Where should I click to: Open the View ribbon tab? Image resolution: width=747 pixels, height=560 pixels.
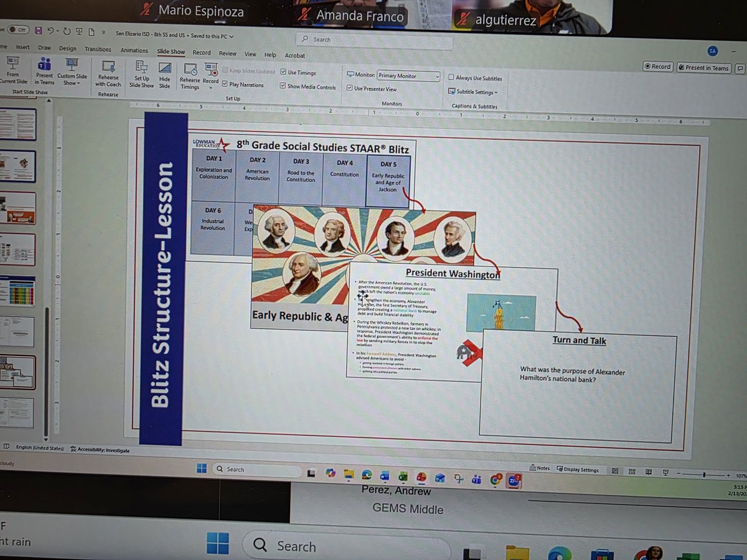pyautogui.click(x=250, y=54)
